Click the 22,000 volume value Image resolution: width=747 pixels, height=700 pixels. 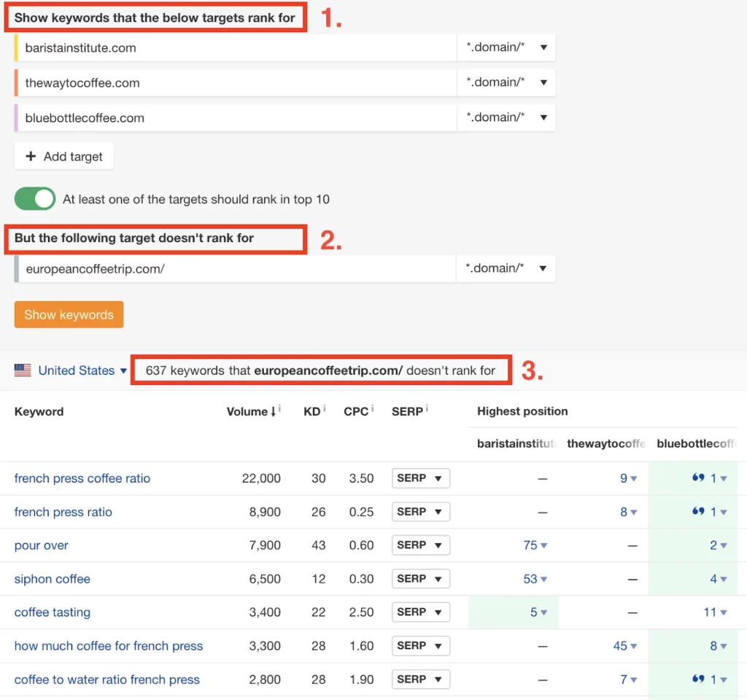click(x=261, y=478)
